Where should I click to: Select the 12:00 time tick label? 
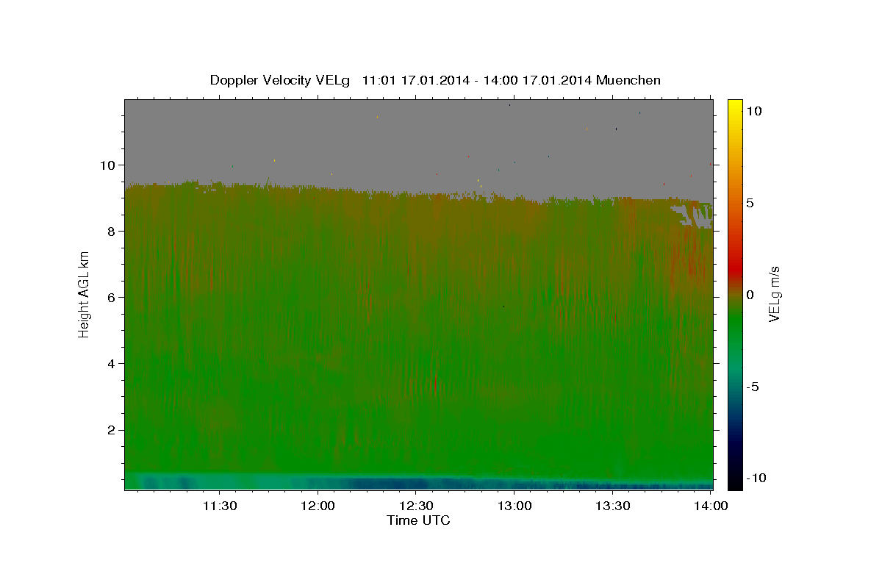pos(318,506)
